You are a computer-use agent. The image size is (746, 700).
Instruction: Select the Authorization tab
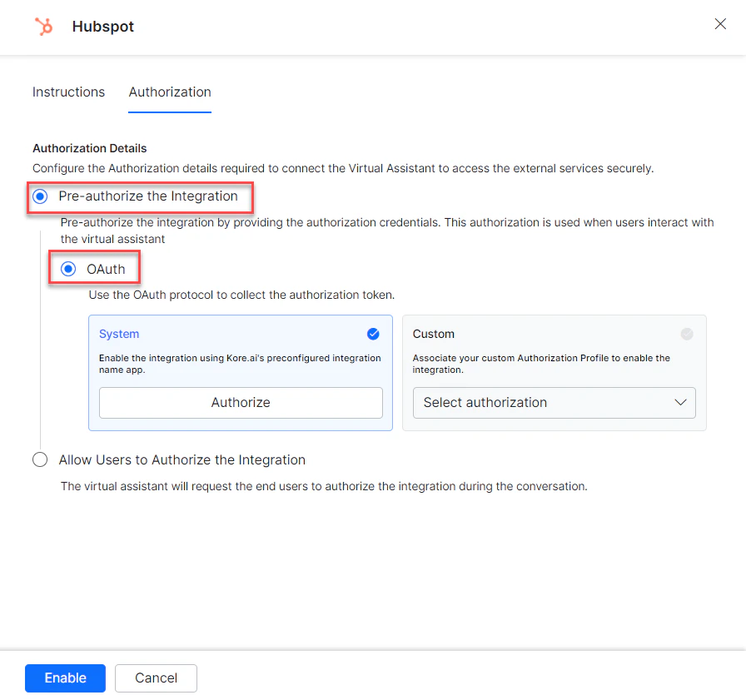click(169, 92)
